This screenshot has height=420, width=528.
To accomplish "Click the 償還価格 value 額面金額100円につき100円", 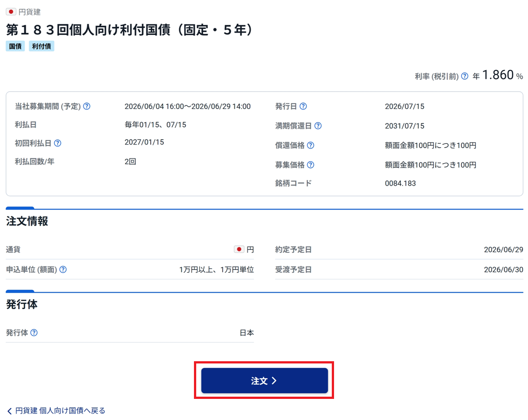I will pyautogui.click(x=430, y=145).
